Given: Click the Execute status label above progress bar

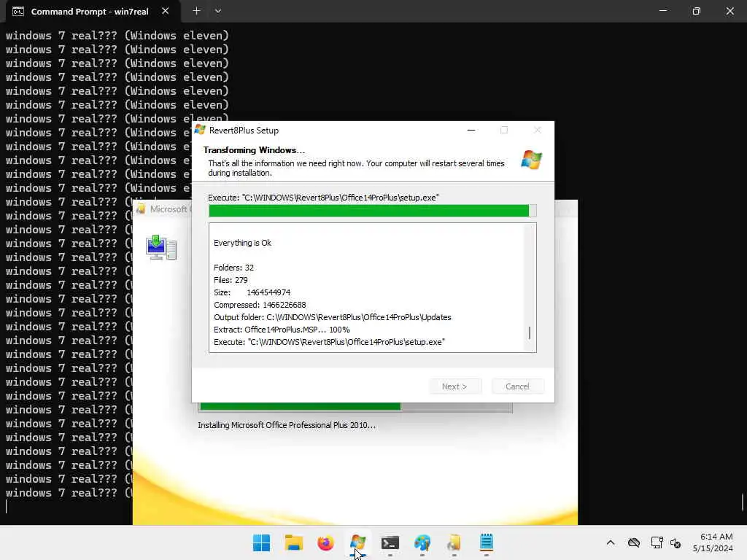Looking at the screenshot, I should [x=323, y=198].
